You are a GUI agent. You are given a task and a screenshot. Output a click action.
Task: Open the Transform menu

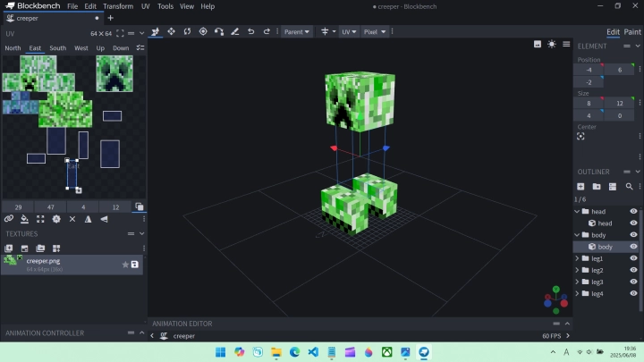118,6
